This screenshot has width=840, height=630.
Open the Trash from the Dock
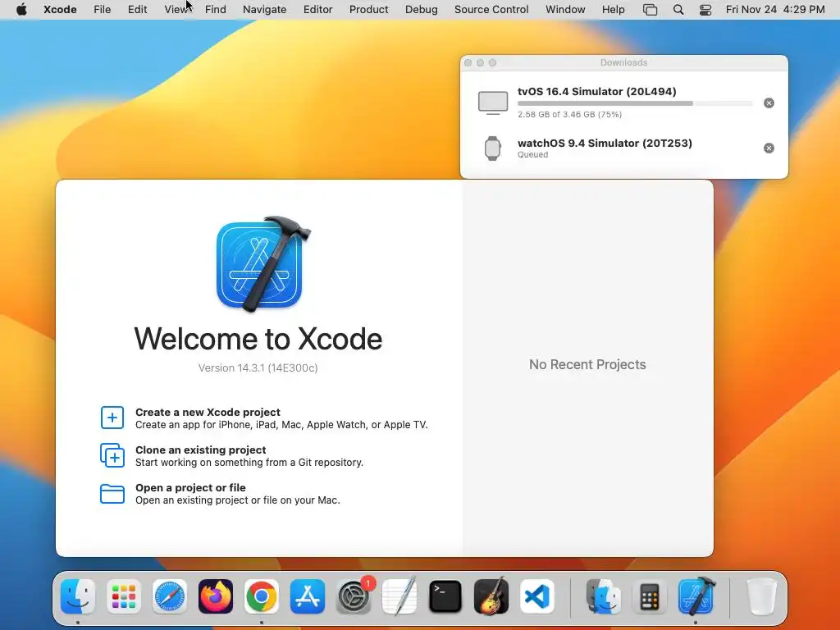tap(761, 596)
